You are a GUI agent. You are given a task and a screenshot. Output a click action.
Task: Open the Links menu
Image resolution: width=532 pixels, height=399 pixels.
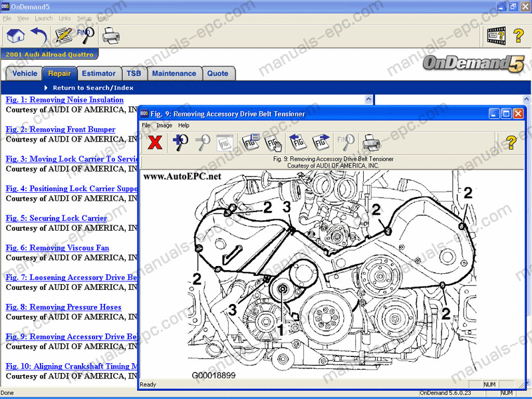65,19
